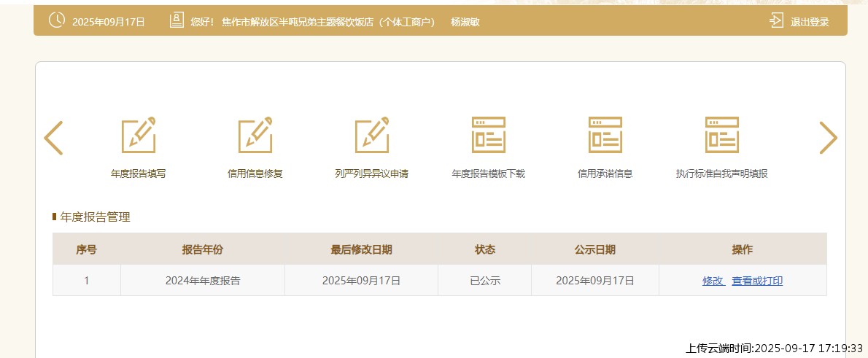Log out via 退出登录
868x358 pixels.
[x=810, y=22]
